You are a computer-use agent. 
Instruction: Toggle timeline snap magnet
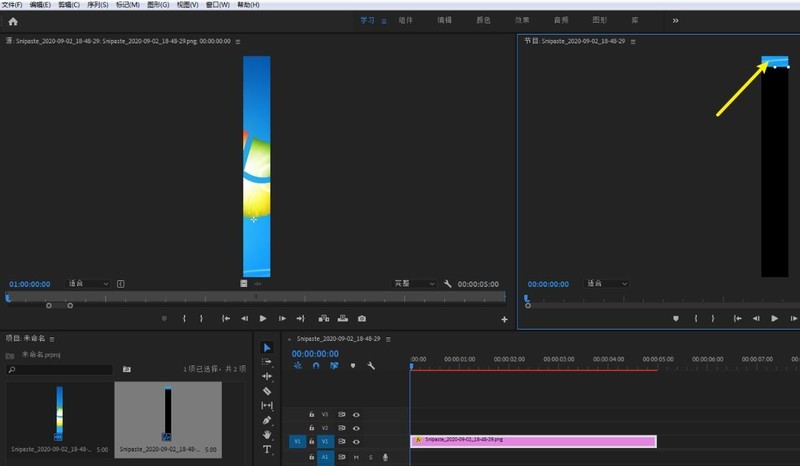[x=316, y=366]
